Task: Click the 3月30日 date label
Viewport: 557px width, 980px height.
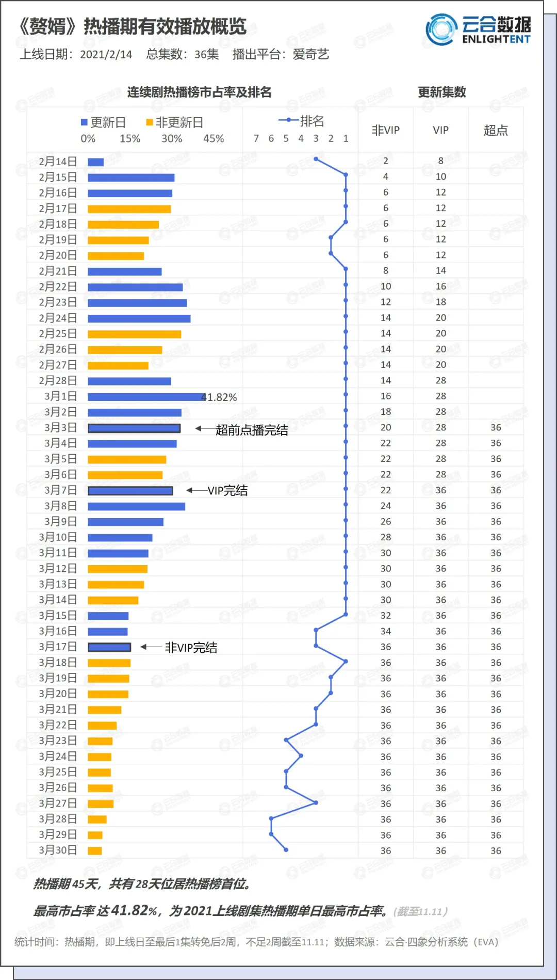Action: (x=58, y=850)
